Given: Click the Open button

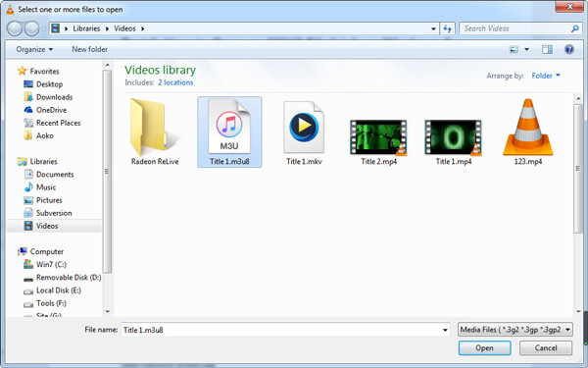Looking at the screenshot, I should click(484, 348).
